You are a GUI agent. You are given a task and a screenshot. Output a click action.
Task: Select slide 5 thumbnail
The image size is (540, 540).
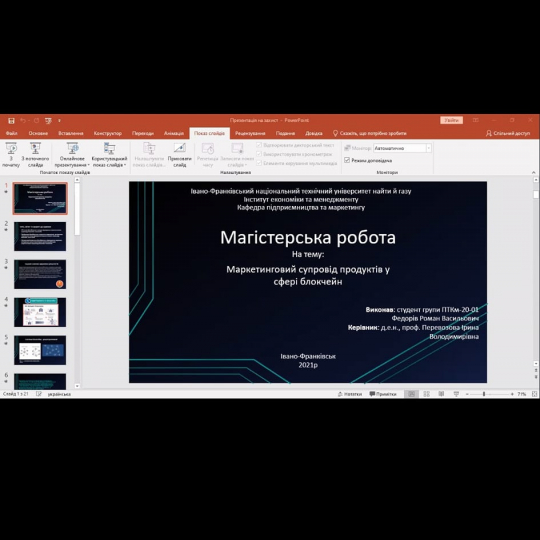(x=40, y=350)
